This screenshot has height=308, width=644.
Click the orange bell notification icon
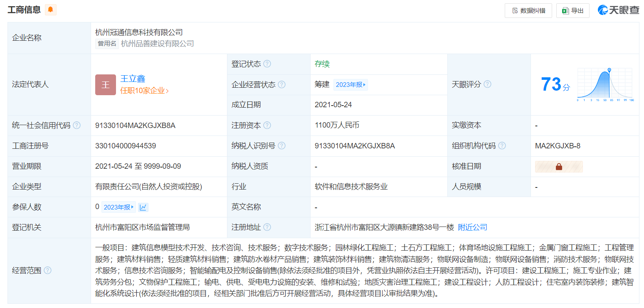51,10
